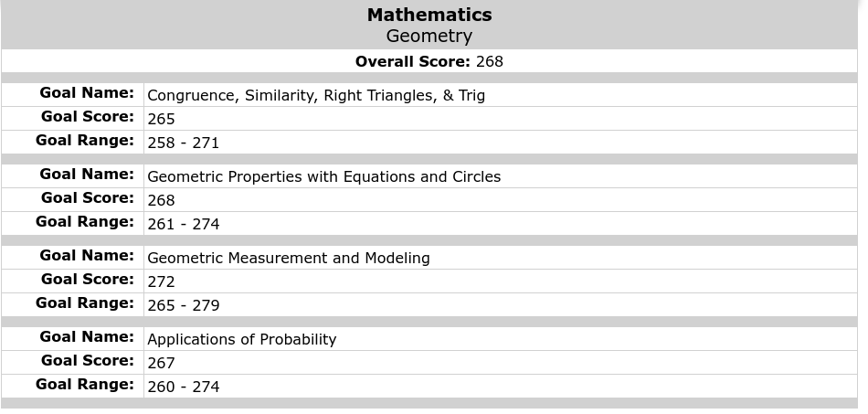Select the Geometry subtitle text
The width and height of the screenshot is (868, 414).
tap(429, 36)
